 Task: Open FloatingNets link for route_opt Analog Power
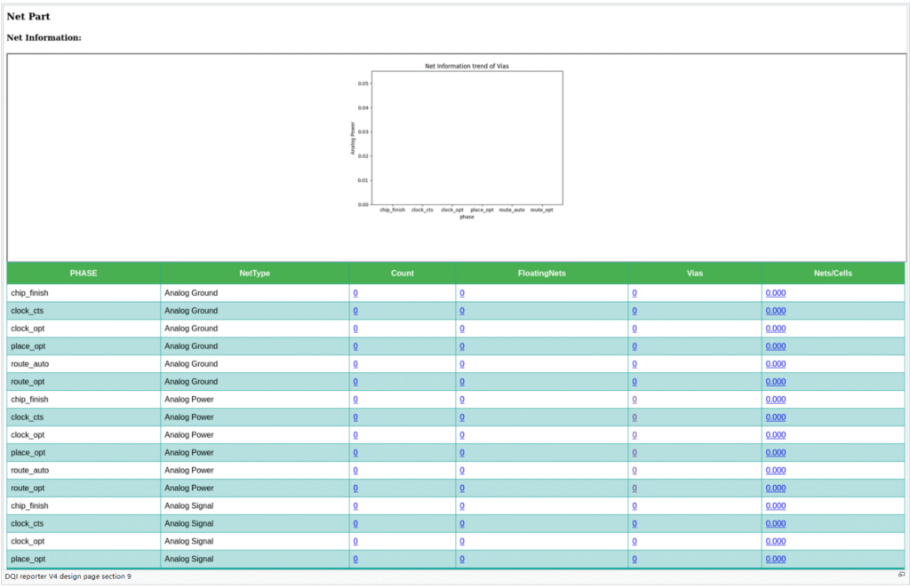pyautogui.click(x=462, y=489)
